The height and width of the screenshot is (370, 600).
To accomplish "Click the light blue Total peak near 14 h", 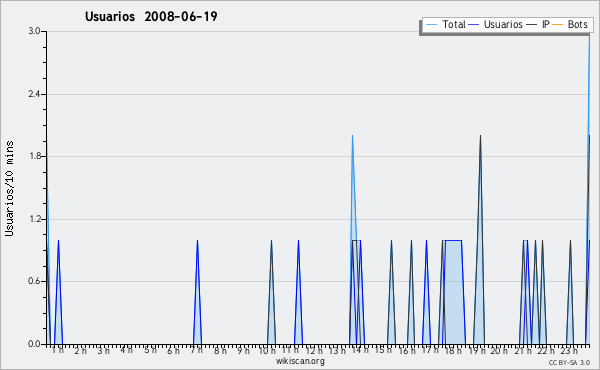I will tap(352, 135).
